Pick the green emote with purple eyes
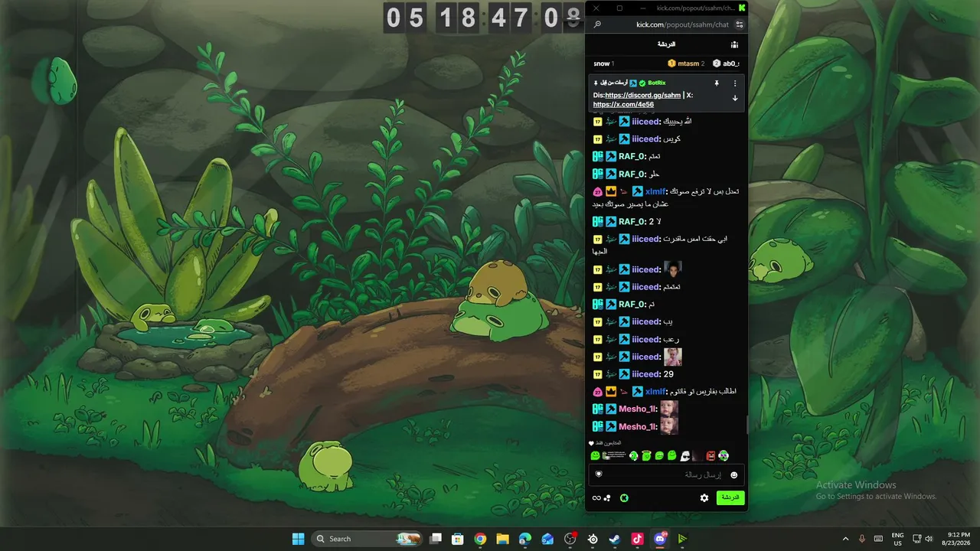The width and height of the screenshot is (980, 551). tap(724, 456)
